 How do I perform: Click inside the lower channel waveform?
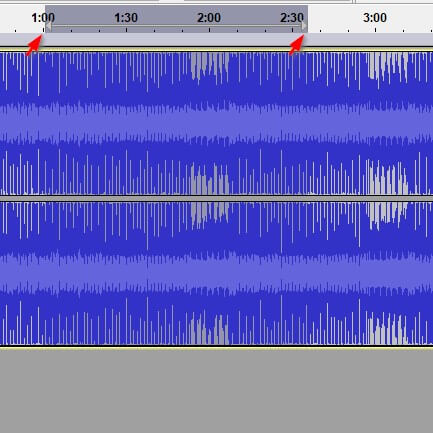[216, 273]
